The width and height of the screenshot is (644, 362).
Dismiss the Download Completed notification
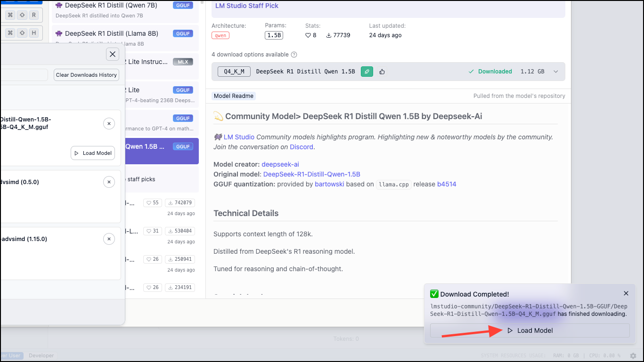[626, 293]
